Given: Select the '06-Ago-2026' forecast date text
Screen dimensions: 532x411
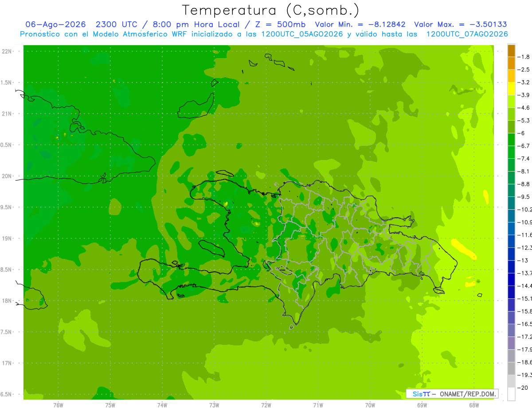Looking at the screenshot, I should pyautogui.click(x=55, y=24).
